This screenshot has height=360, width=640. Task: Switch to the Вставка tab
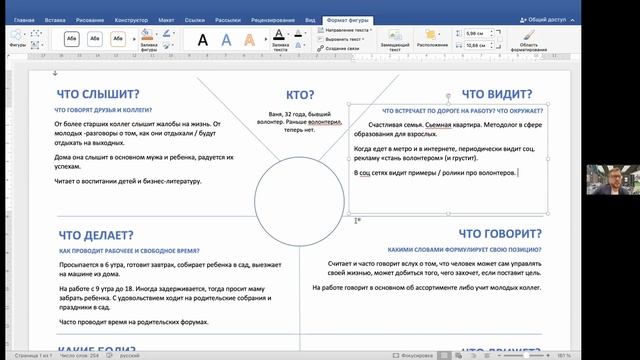pyautogui.click(x=55, y=20)
